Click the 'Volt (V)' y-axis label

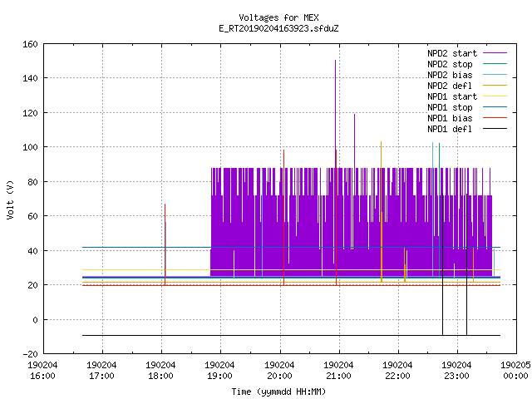(11, 199)
